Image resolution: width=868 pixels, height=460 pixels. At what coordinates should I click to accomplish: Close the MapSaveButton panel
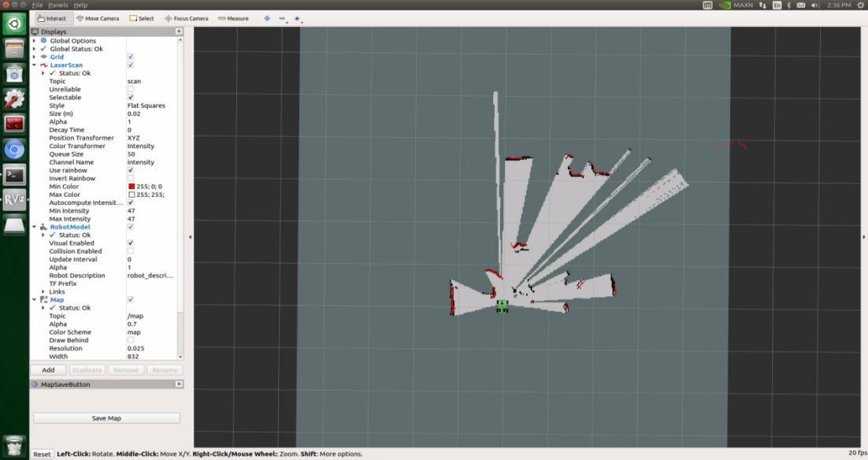point(179,384)
